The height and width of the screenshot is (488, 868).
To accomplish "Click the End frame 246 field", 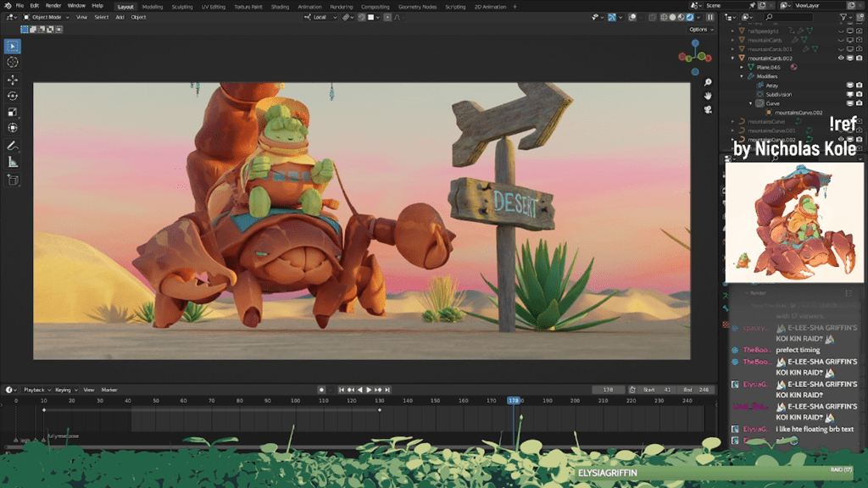I will (x=697, y=390).
